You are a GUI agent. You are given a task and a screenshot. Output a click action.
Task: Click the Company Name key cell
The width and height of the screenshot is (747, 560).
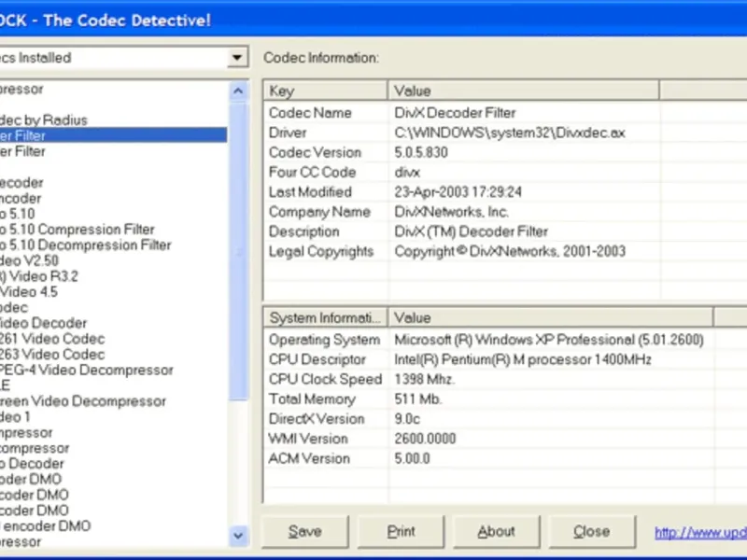tap(319, 212)
